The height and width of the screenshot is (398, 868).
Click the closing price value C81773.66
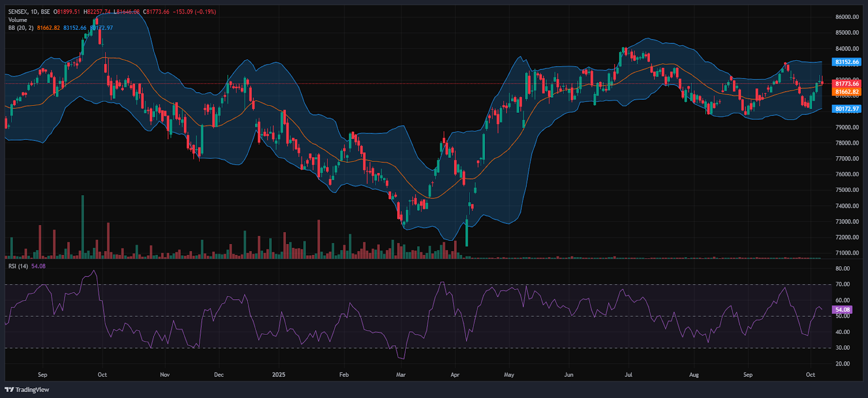(156, 11)
